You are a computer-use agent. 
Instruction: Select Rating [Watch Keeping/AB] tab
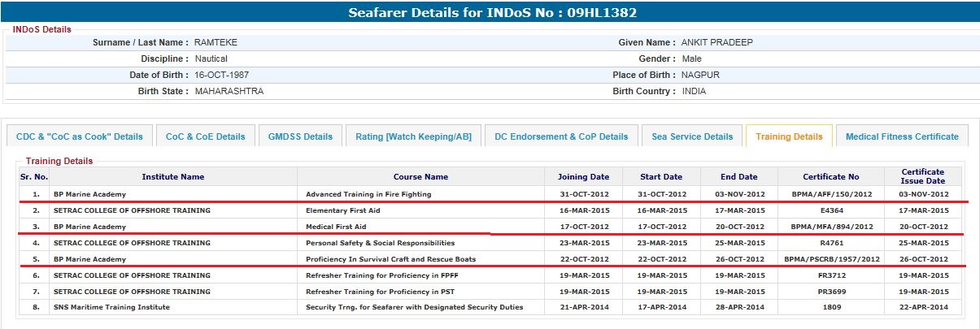tap(413, 136)
